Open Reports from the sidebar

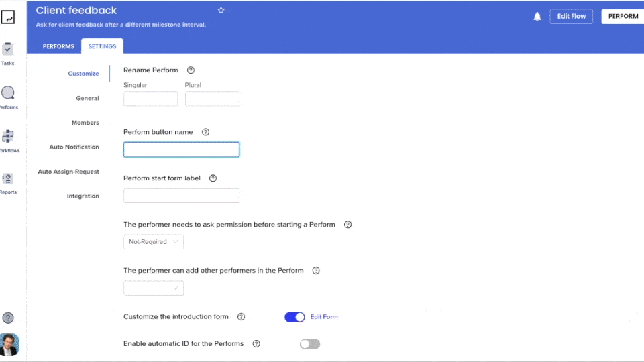click(x=8, y=184)
